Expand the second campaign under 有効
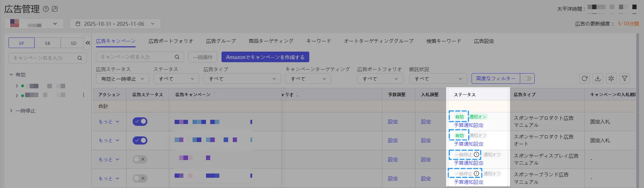644x188 pixels. 17,95
